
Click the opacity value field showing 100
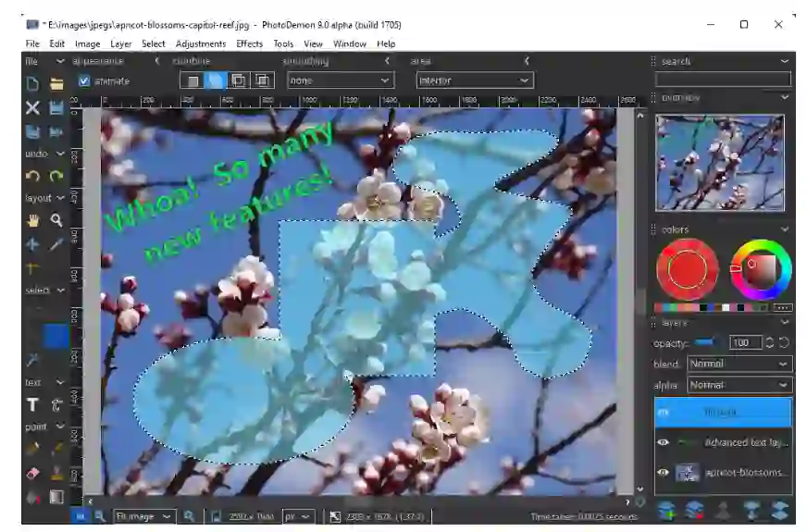coord(745,342)
